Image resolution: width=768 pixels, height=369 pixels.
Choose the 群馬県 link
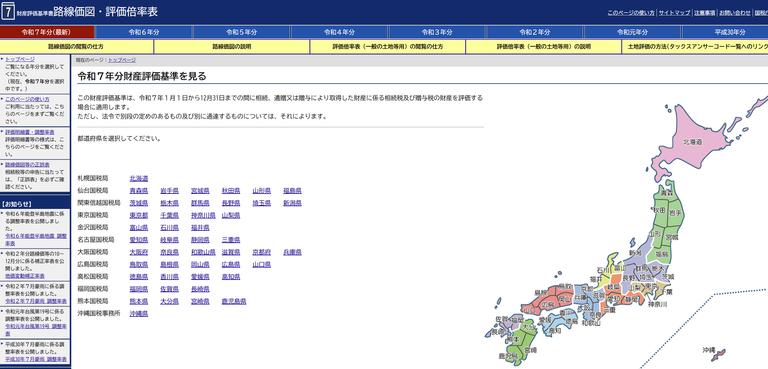click(200, 203)
